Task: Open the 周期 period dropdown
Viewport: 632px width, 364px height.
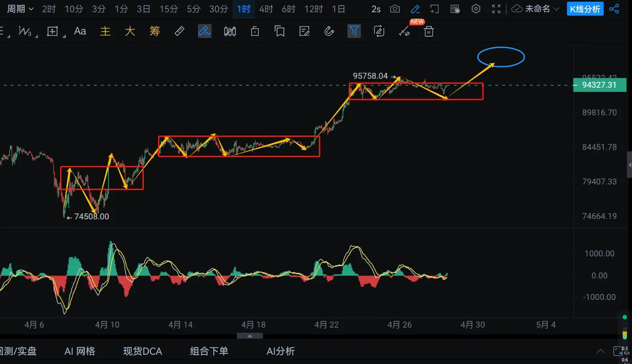Action: point(20,9)
